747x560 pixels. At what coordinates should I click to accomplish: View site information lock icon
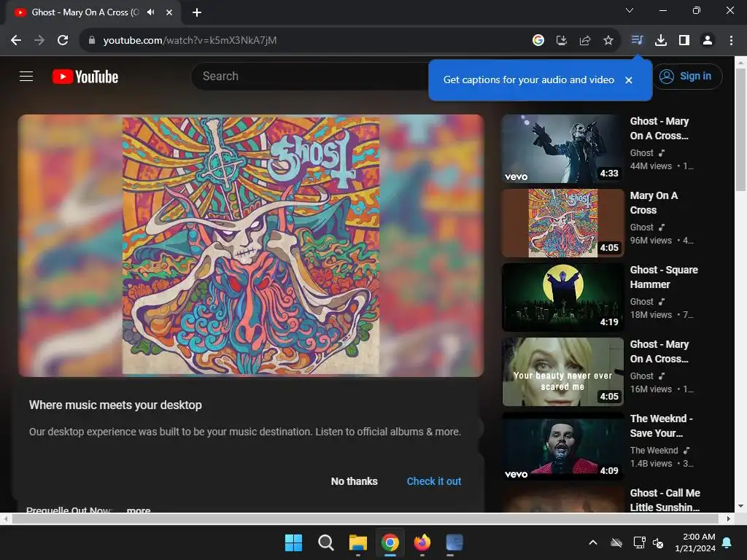pos(91,41)
